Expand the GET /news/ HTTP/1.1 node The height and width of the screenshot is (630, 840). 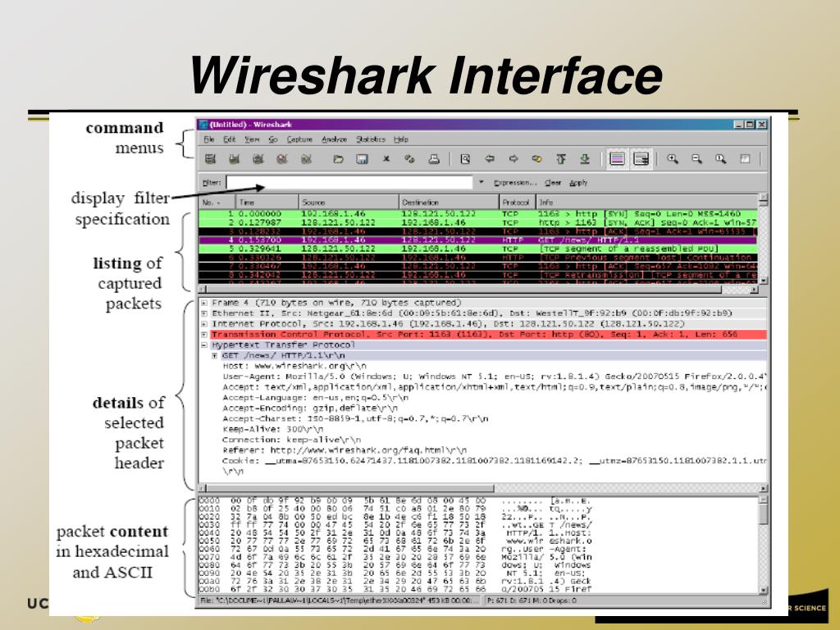[x=214, y=356]
